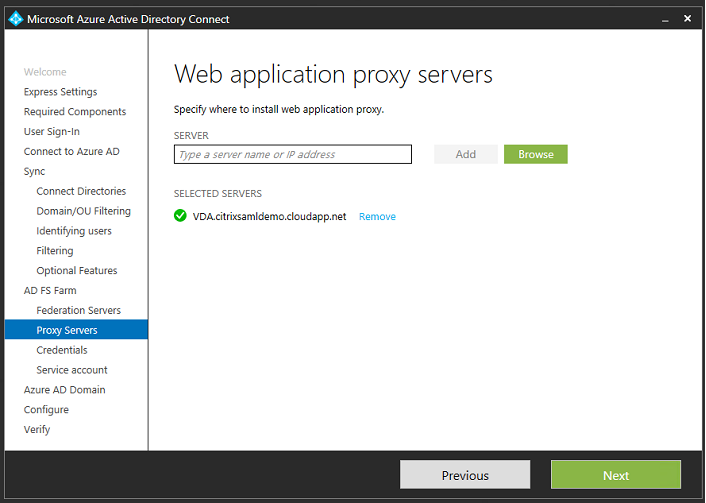Open Connect to Azure AD step
This screenshot has width=706, height=503.
click(71, 152)
